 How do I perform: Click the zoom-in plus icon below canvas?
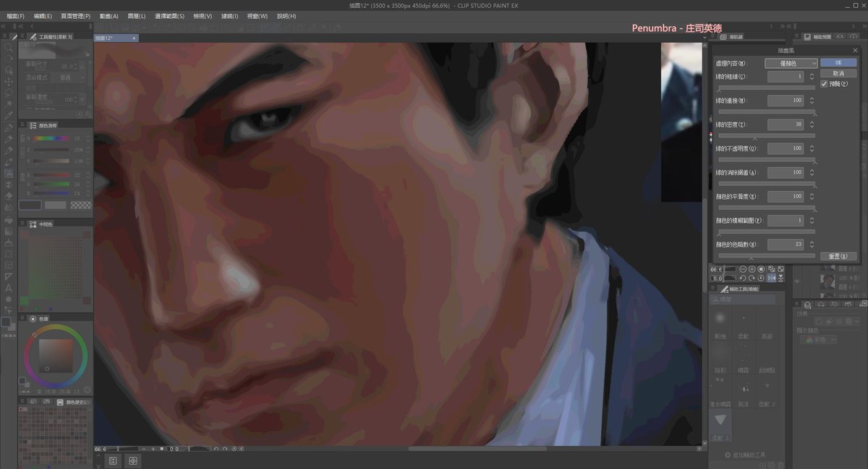pyautogui.click(x=153, y=449)
